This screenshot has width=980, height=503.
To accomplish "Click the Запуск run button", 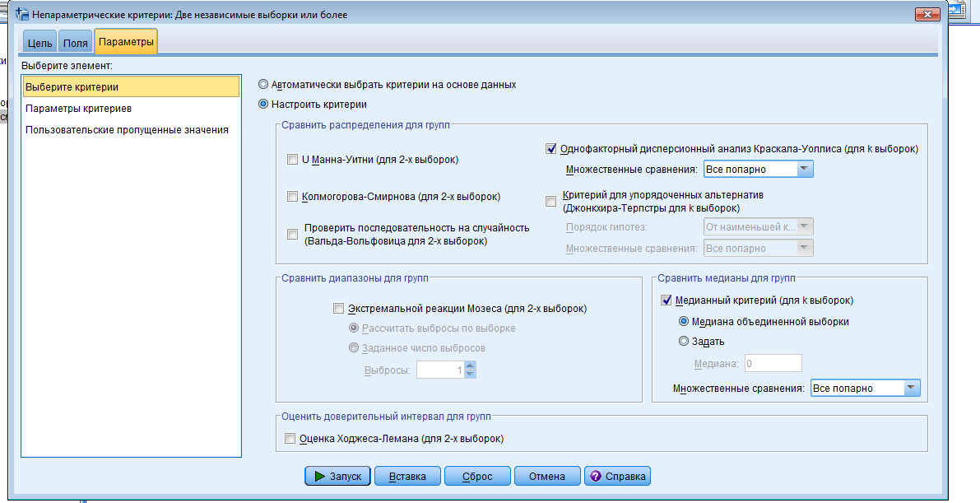I will [x=337, y=476].
